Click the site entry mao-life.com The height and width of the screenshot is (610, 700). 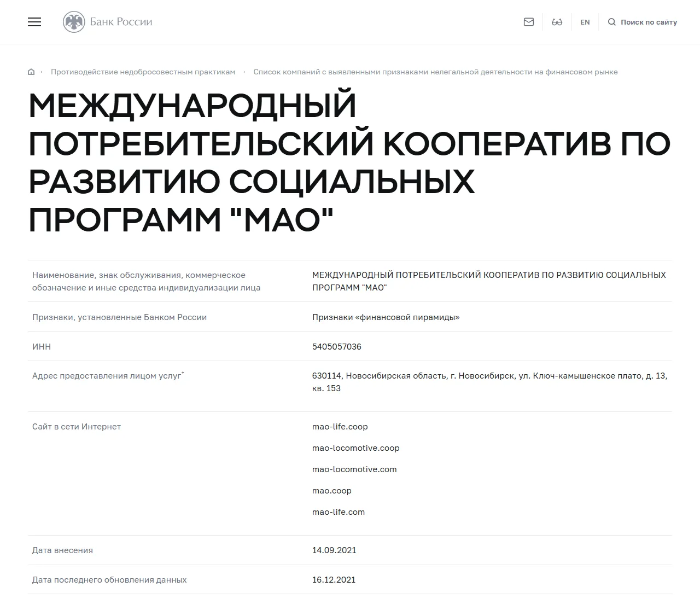coord(339,512)
